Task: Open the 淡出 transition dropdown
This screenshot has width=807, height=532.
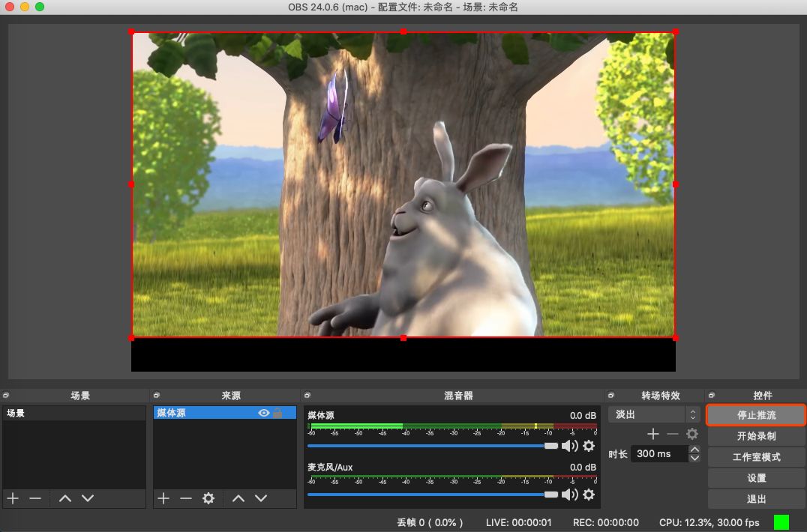Action: coord(654,414)
